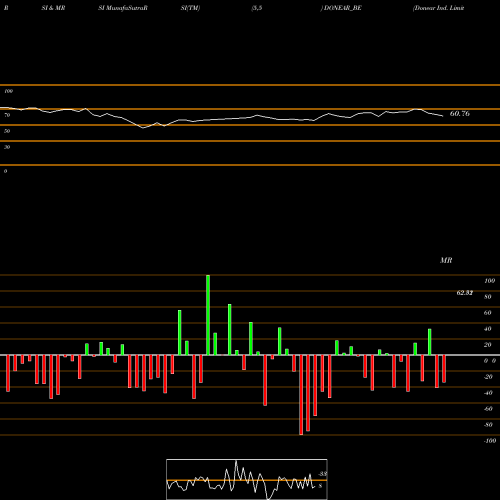The image size is (500, 500).
Task: Open the mini oscillator thumbnail at bottom
Action: 247,479
